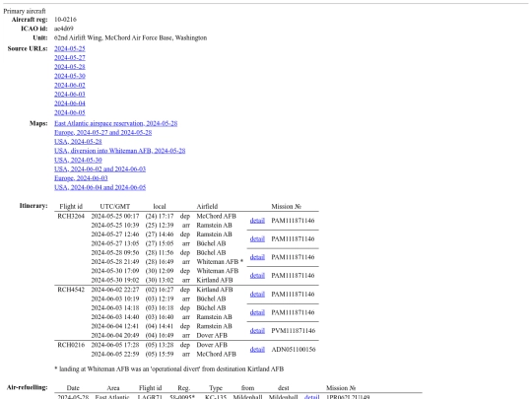
Task: Click Dover AFB arrival on 06-04
Action: 212,336
